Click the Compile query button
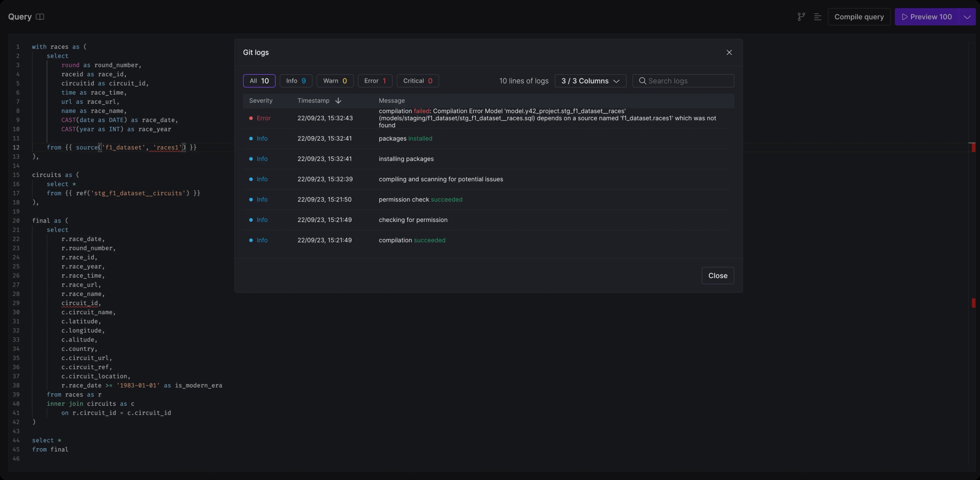Image resolution: width=980 pixels, height=480 pixels. tap(859, 17)
